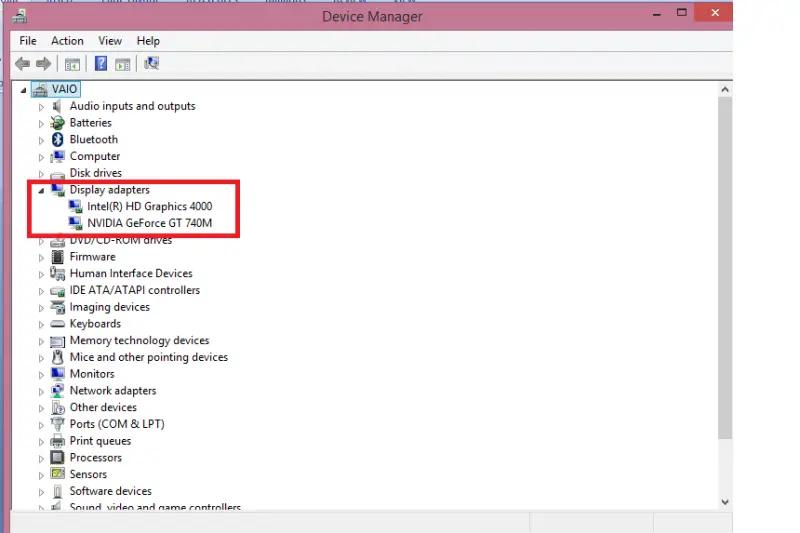Viewport: 800px width, 533px height.
Task: Click the Imaging devices camera icon
Action: tap(58, 307)
